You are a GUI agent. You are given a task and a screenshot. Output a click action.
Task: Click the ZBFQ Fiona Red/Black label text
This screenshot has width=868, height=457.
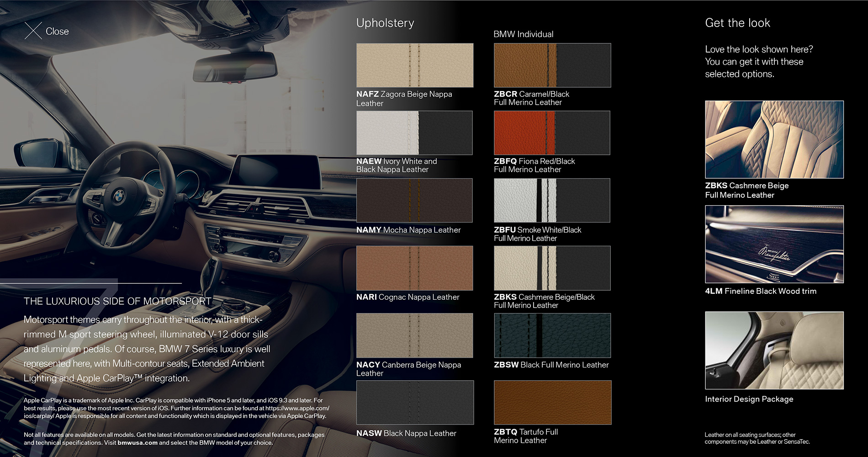tap(534, 165)
